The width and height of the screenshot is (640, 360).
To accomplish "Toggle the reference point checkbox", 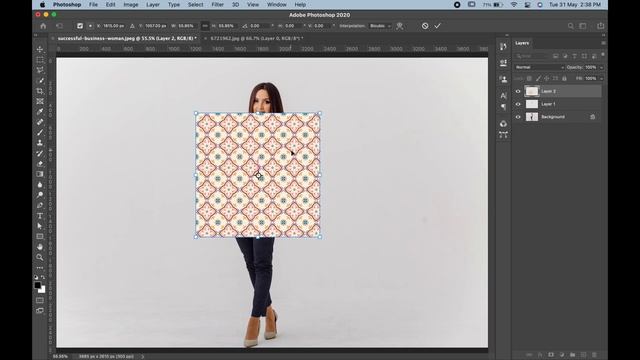I will (x=80, y=26).
